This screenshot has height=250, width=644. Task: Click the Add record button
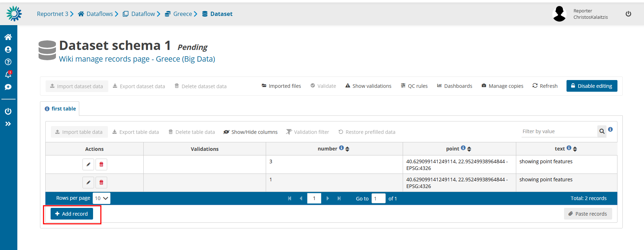pyautogui.click(x=72, y=214)
